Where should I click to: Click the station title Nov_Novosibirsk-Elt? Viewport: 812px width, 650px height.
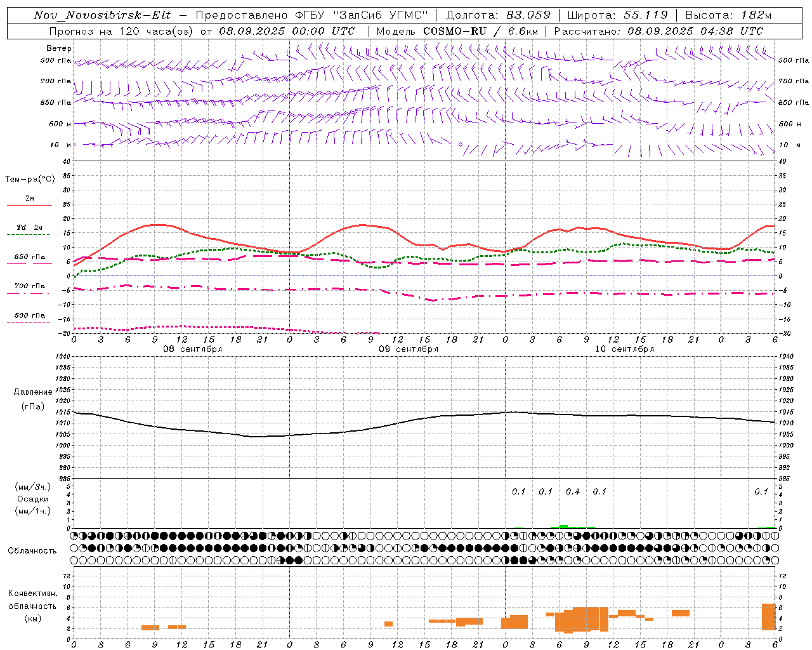[102, 15]
